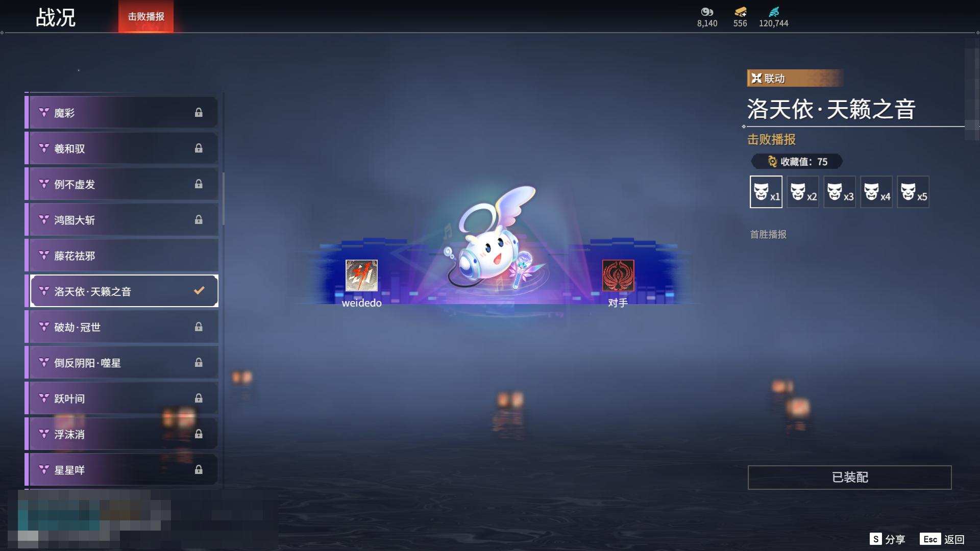This screenshot has height=551, width=980.
Task: Select the x2 defeat mask option
Action: pyautogui.click(x=802, y=192)
